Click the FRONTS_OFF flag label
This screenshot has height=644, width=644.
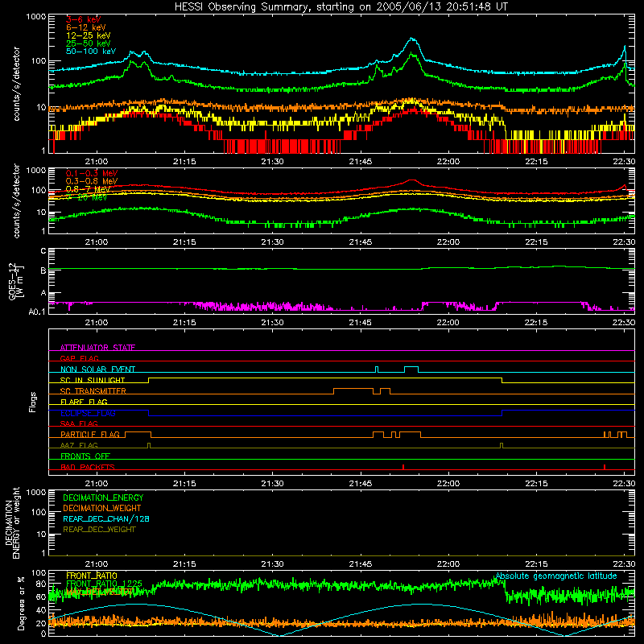[85, 456]
